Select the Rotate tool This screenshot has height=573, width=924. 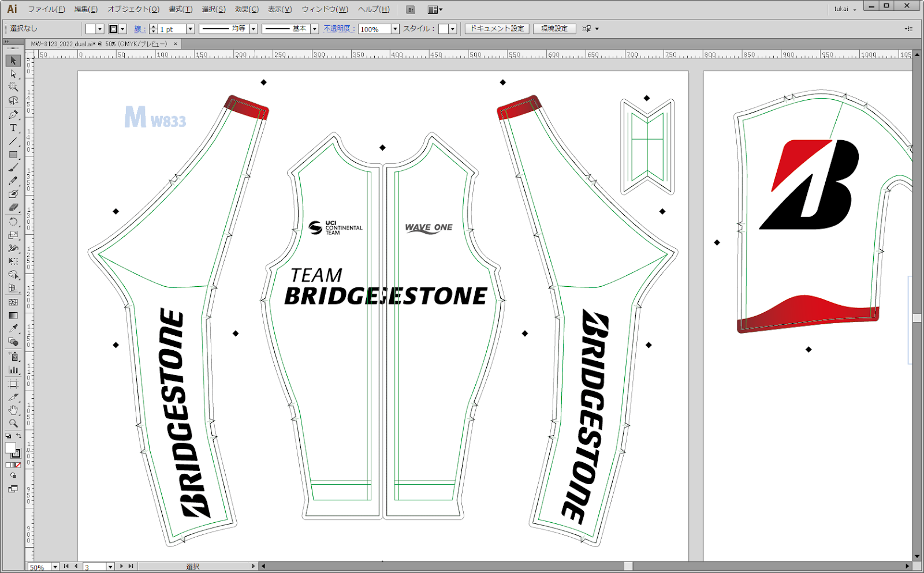(x=13, y=222)
